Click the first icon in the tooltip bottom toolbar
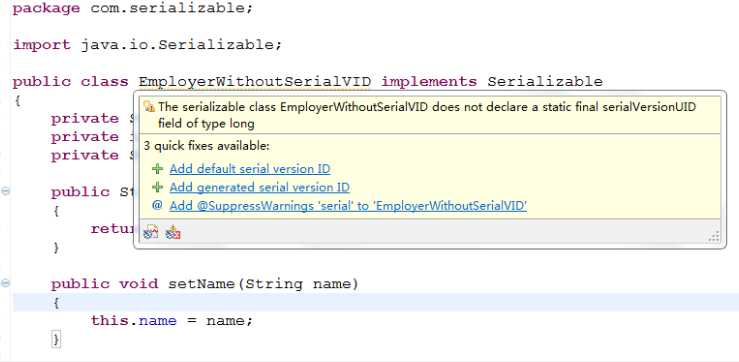This screenshot has width=739, height=362. pos(151,232)
